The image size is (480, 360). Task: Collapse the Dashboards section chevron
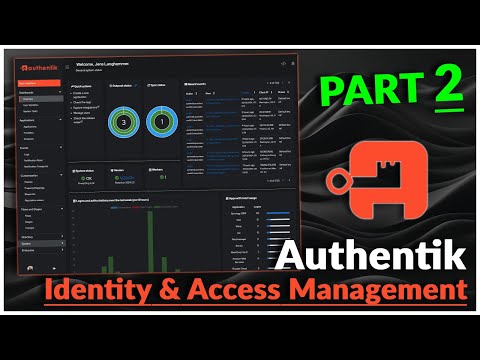60,92
